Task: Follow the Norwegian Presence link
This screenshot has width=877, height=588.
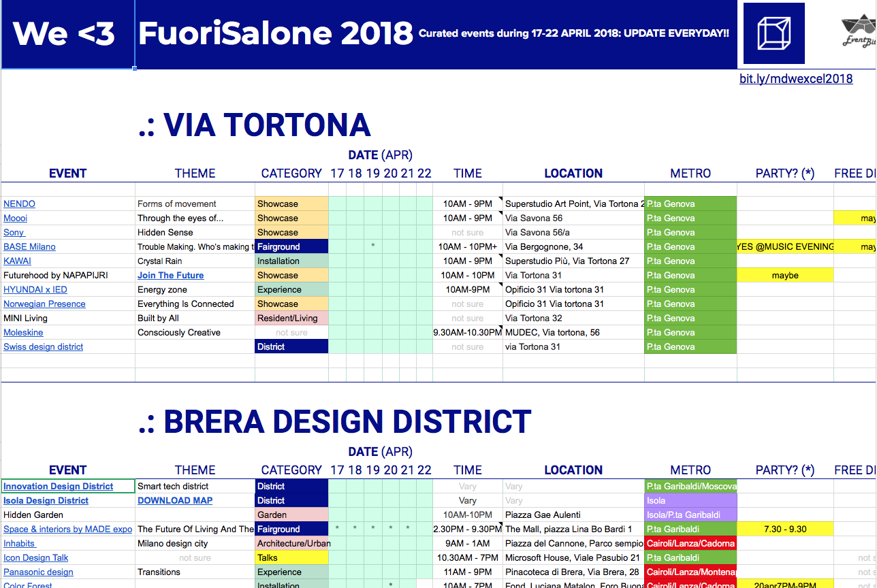Action: point(44,304)
